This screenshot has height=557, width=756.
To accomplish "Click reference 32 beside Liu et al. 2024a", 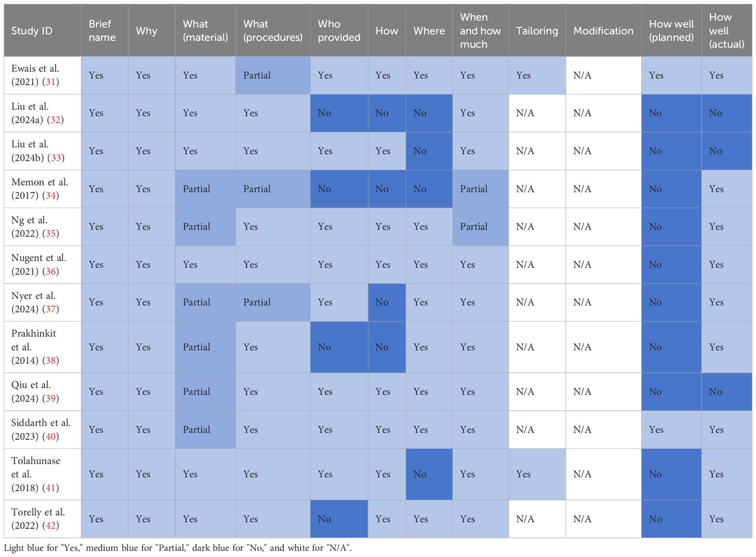I will coord(55,120).
